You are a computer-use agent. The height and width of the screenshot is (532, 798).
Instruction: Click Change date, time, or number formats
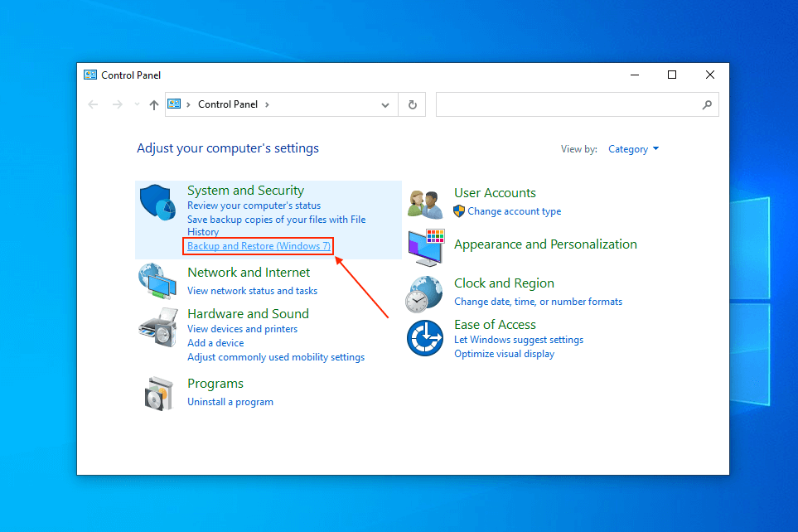coord(538,302)
